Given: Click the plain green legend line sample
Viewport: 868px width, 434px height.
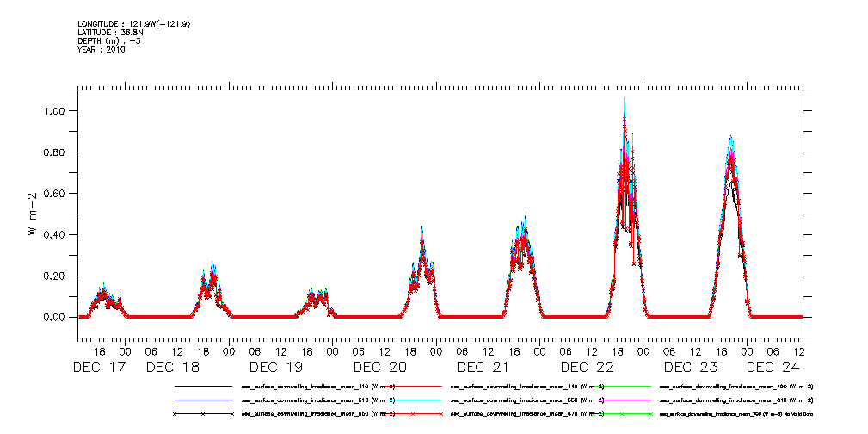Looking at the screenshot, I should (622, 386).
